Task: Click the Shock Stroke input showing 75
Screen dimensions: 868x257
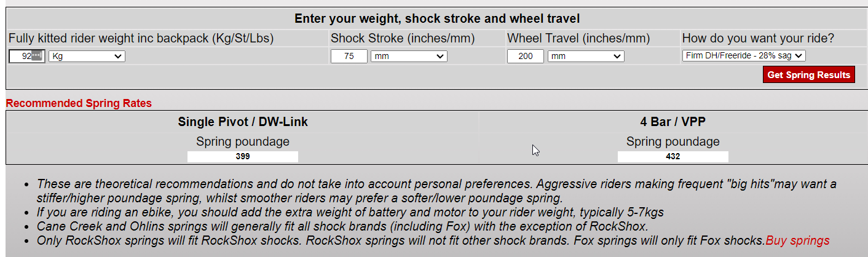Action: tap(349, 57)
